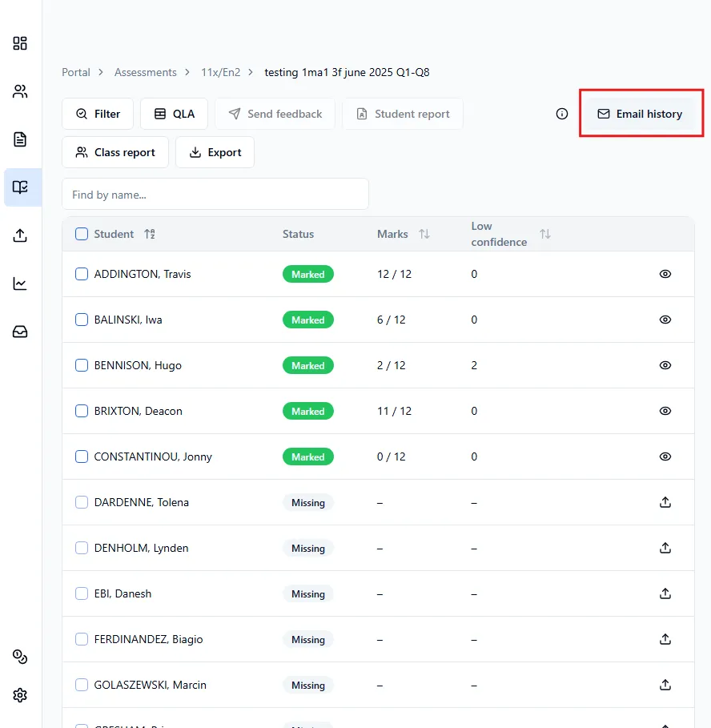Tick checkbox for DARDENNE, Tolena
The height and width of the screenshot is (728, 711).
(82, 502)
